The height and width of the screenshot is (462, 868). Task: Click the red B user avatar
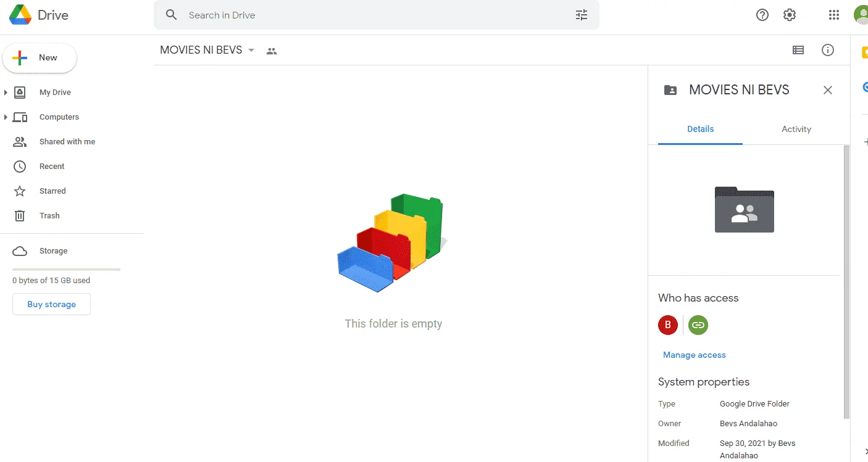[668, 324]
